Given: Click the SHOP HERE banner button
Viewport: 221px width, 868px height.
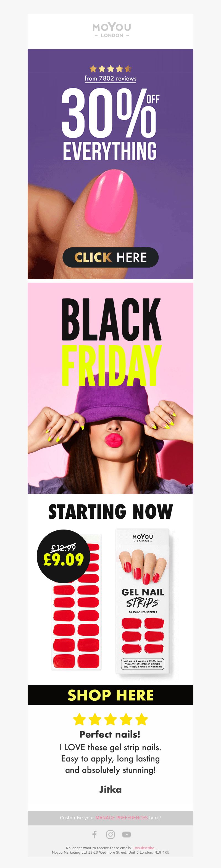Looking at the screenshot, I should (110, 695).
